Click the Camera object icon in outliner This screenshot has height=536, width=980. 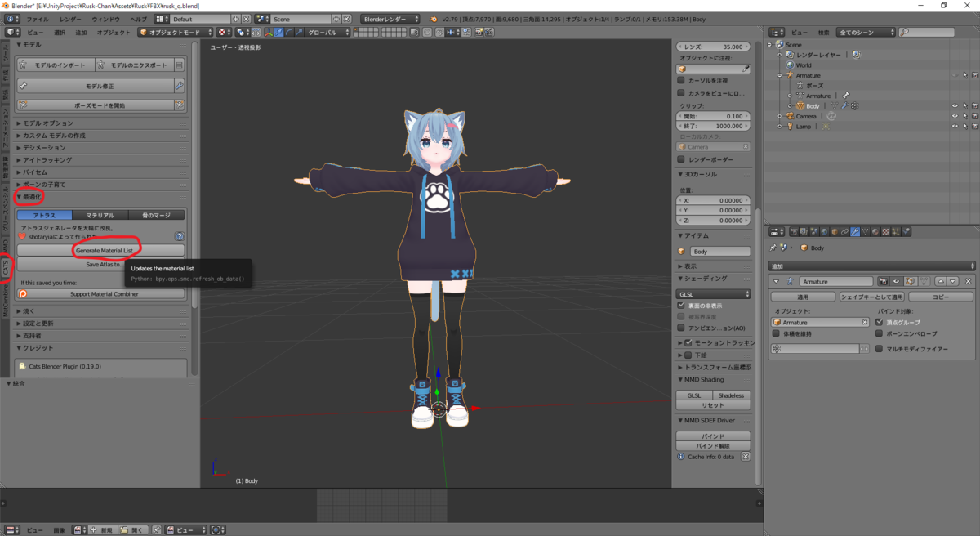[x=789, y=116]
